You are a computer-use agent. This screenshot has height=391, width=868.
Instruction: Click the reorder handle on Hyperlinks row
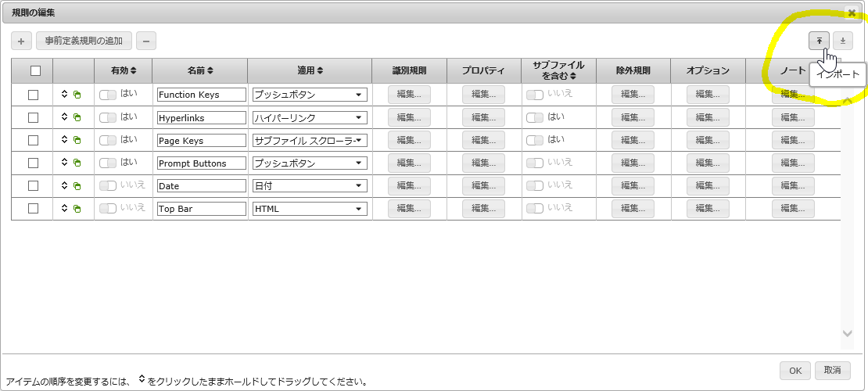point(65,117)
